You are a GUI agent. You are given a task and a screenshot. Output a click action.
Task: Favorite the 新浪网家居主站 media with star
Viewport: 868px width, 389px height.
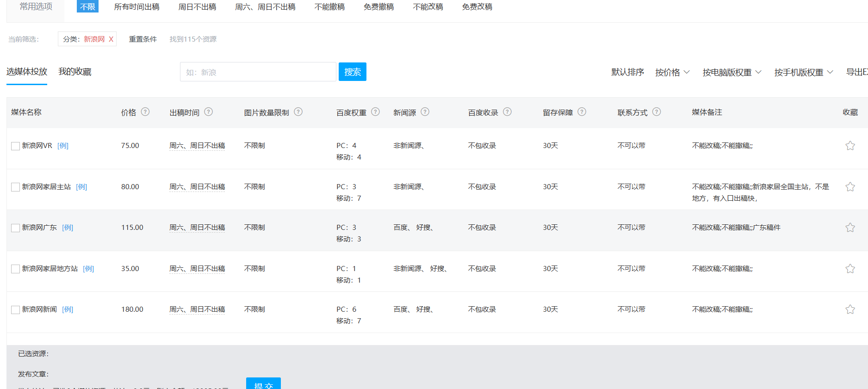point(850,187)
